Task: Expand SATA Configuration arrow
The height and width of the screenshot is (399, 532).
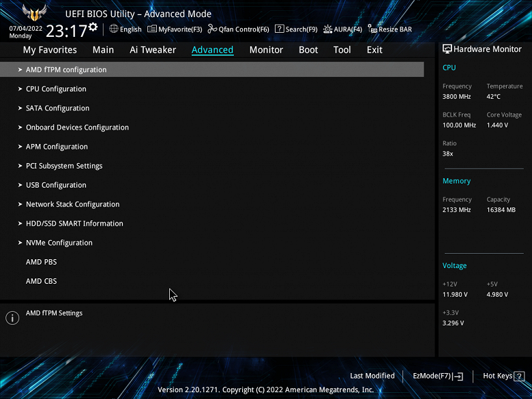Action: (20, 108)
